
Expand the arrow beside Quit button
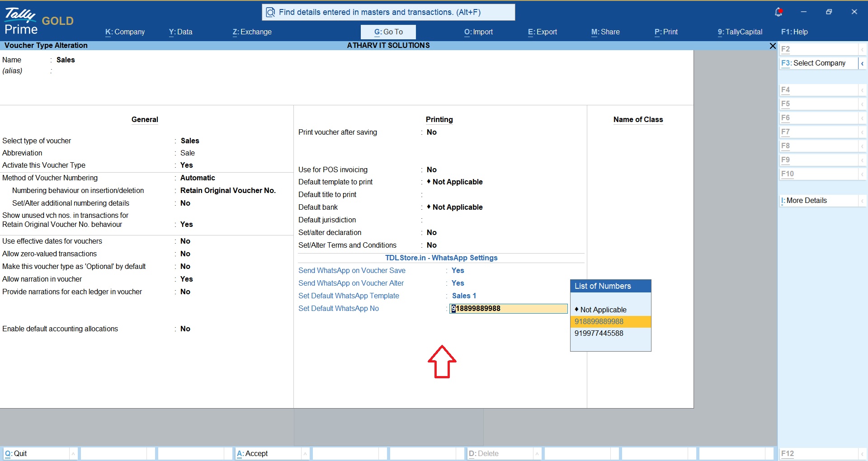pyautogui.click(x=73, y=453)
